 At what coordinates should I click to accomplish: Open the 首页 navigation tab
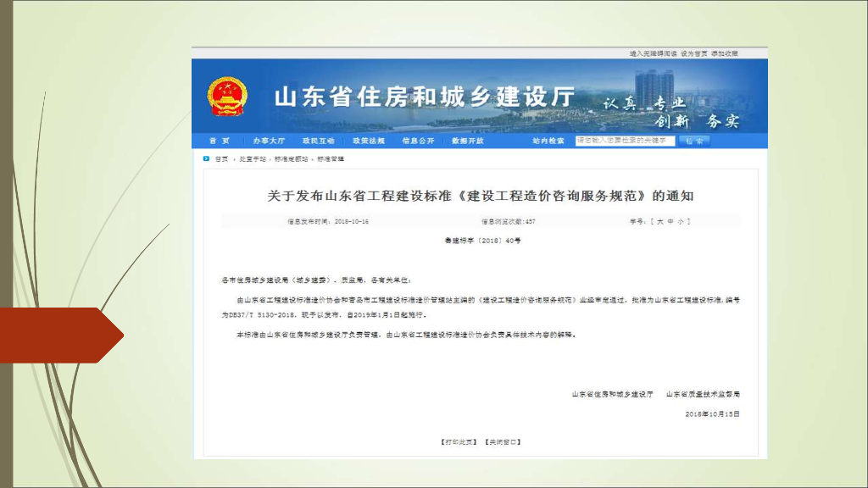click(220, 141)
